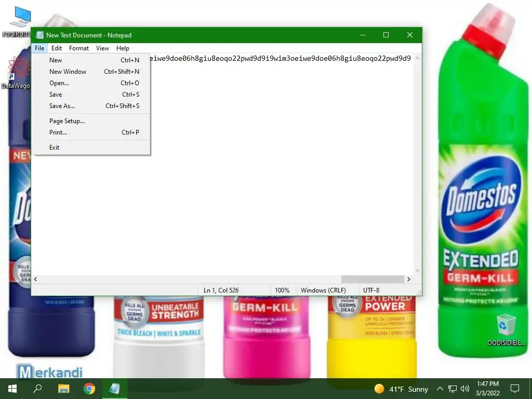Select the Notepad taskbar button
Viewport: 532px width, 399px height.
[114, 389]
